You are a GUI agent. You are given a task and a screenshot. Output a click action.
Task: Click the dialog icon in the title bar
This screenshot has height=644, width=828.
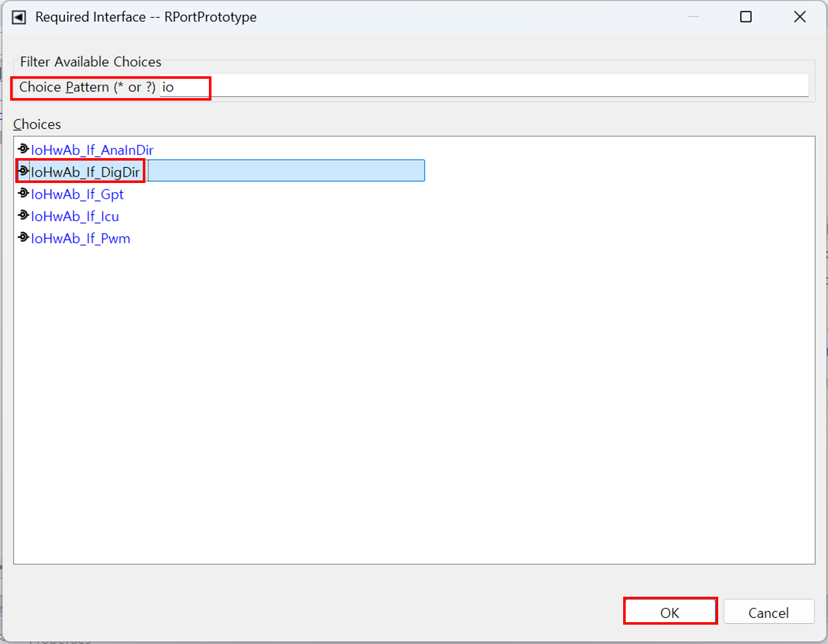(19, 17)
